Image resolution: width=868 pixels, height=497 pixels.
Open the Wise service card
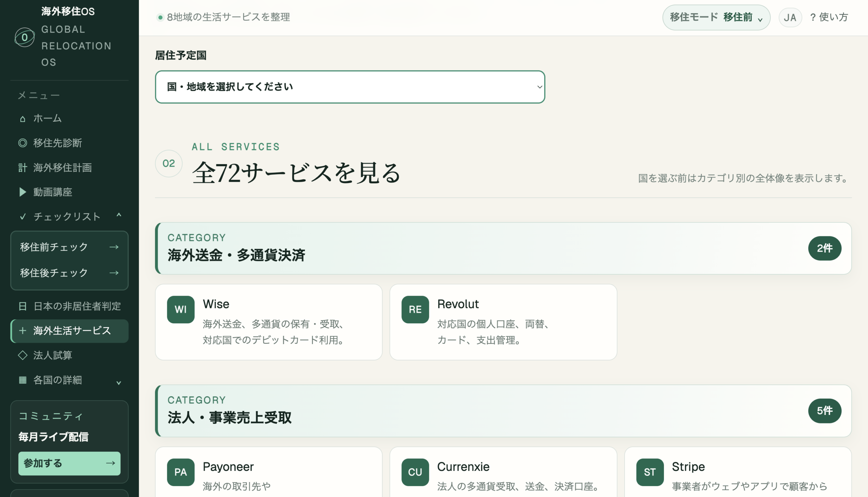click(269, 322)
